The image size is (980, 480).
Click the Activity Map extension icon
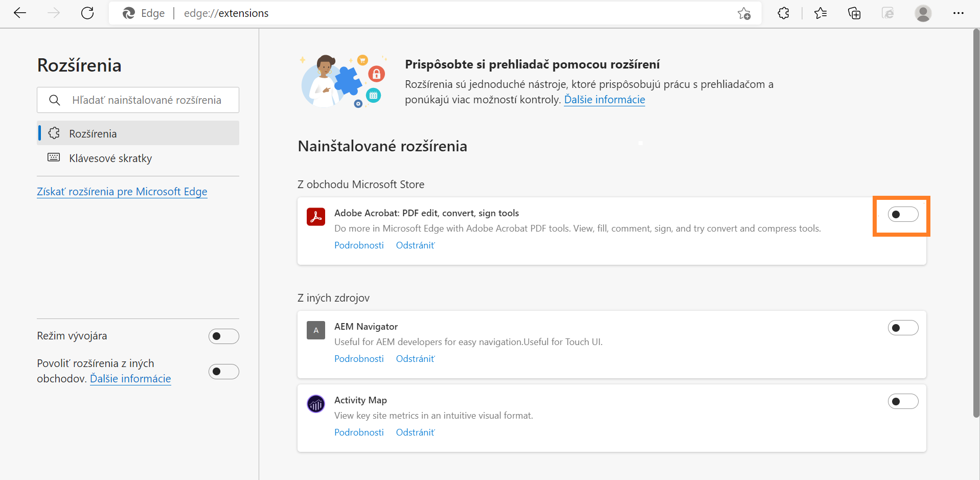point(316,403)
